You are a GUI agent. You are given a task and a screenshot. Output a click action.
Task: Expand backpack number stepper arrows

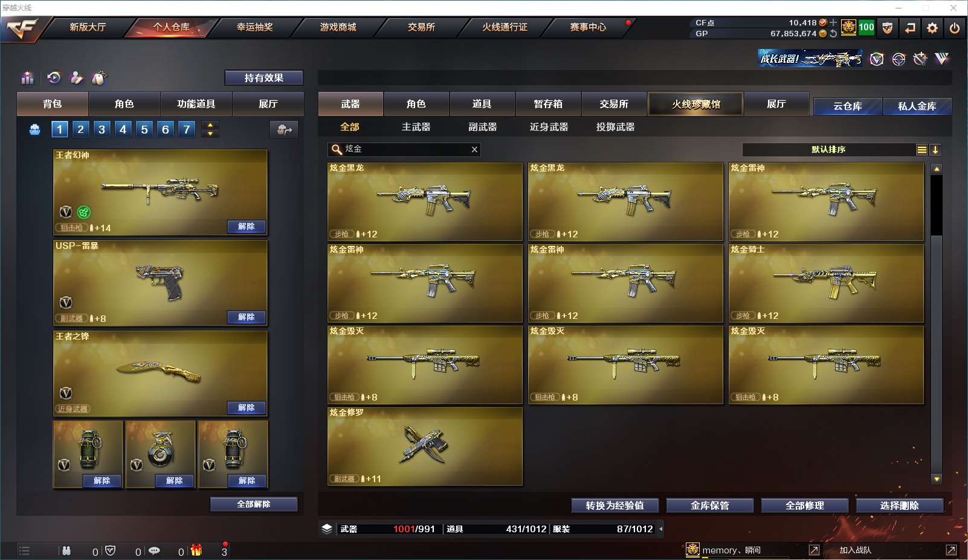click(210, 129)
